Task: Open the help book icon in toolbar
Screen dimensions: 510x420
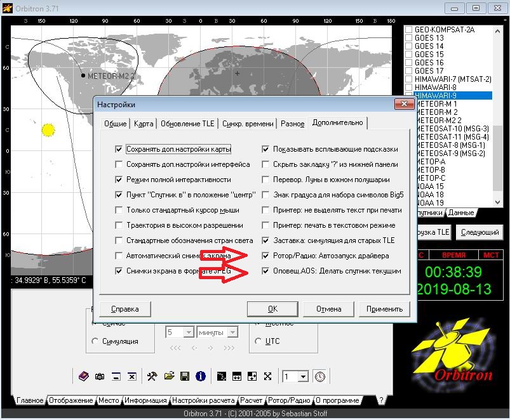Action: (84, 376)
